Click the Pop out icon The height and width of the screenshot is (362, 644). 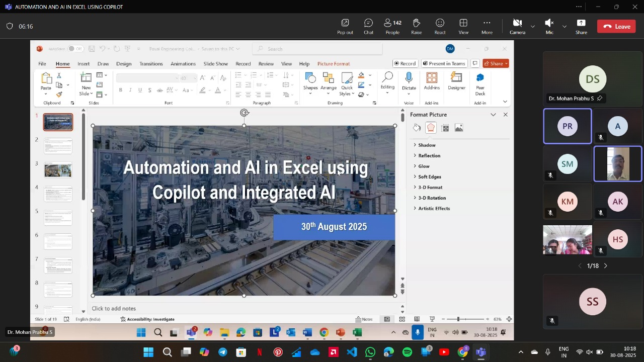(x=345, y=26)
